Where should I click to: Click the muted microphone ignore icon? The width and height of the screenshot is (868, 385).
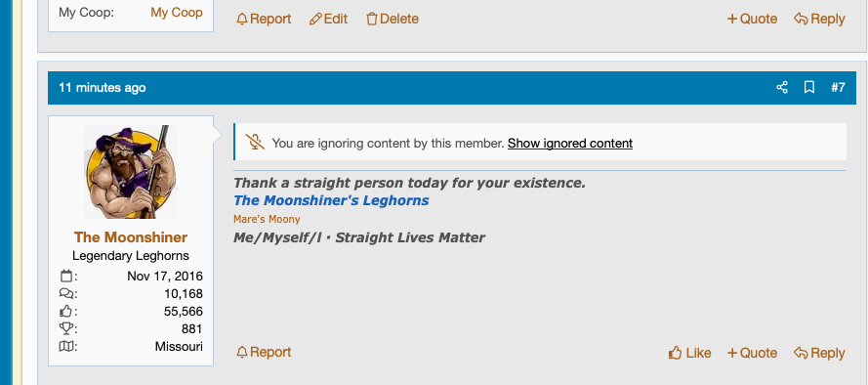pos(255,143)
